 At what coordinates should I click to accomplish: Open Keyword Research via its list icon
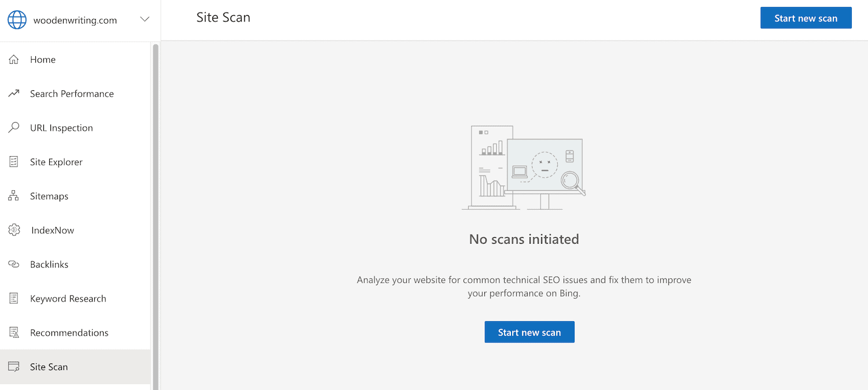[x=14, y=298]
